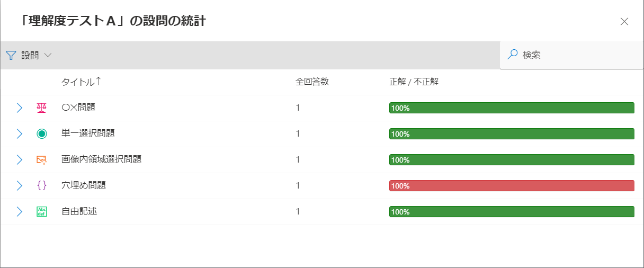The width and height of the screenshot is (644, 268).
Task: Expand the ○×問題 row
Action: pos(20,108)
